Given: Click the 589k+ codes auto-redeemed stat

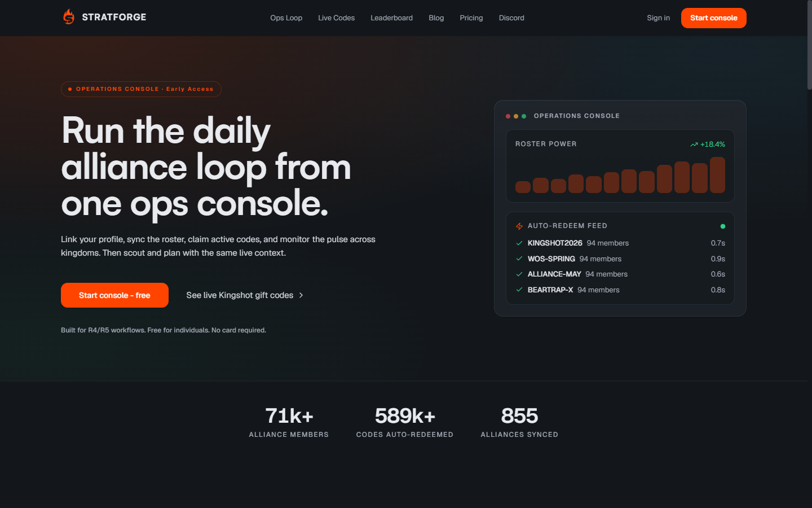Looking at the screenshot, I should pyautogui.click(x=405, y=422).
